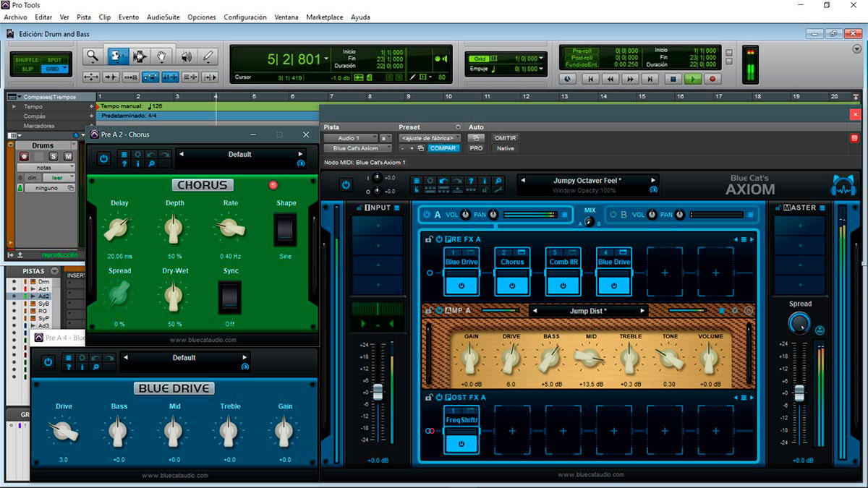Mute the Drums track with M button
Viewport: 868px width, 488px height.
[68, 156]
